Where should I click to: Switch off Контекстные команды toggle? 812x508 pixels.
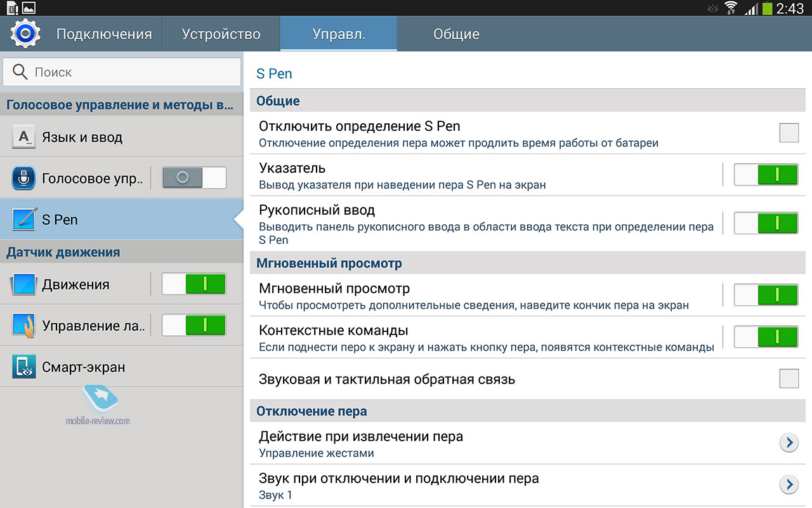point(766,337)
